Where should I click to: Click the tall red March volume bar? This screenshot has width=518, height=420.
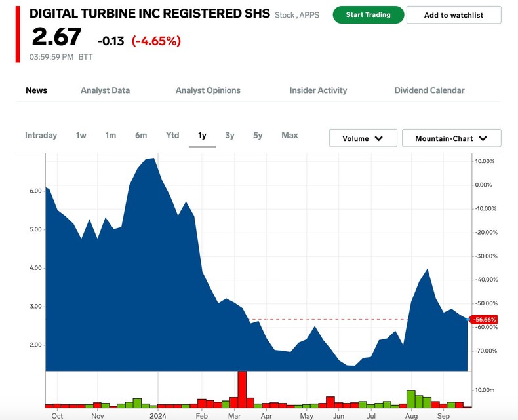coord(241,389)
